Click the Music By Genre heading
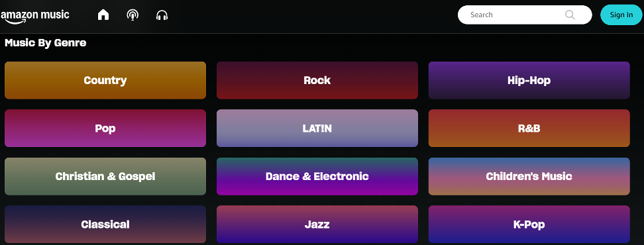This screenshot has width=644, height=245. pos(46,42)
